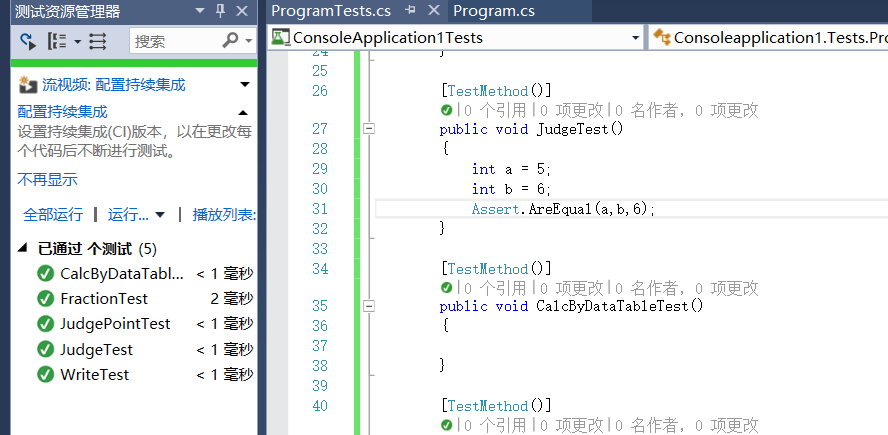
Task: Click the 不再显示 link
Action: coord(47,180)
